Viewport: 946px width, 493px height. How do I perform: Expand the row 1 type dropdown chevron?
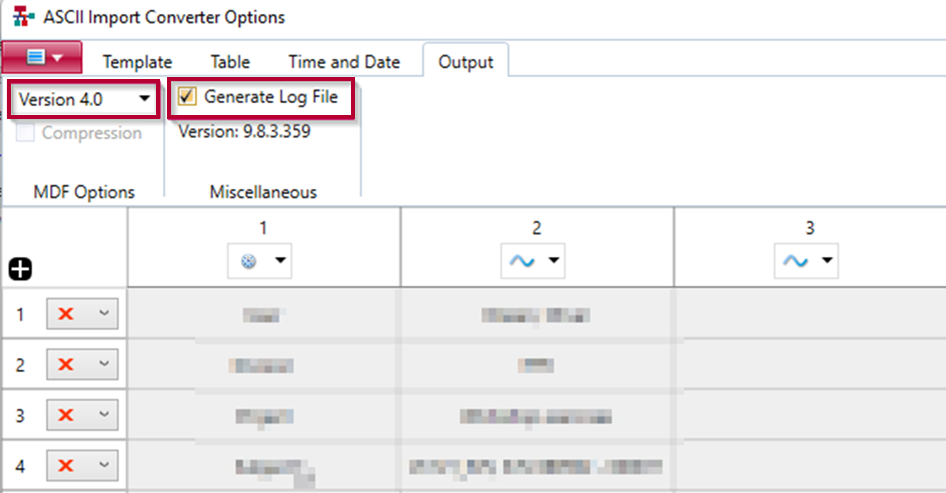(x=104, y=313)
